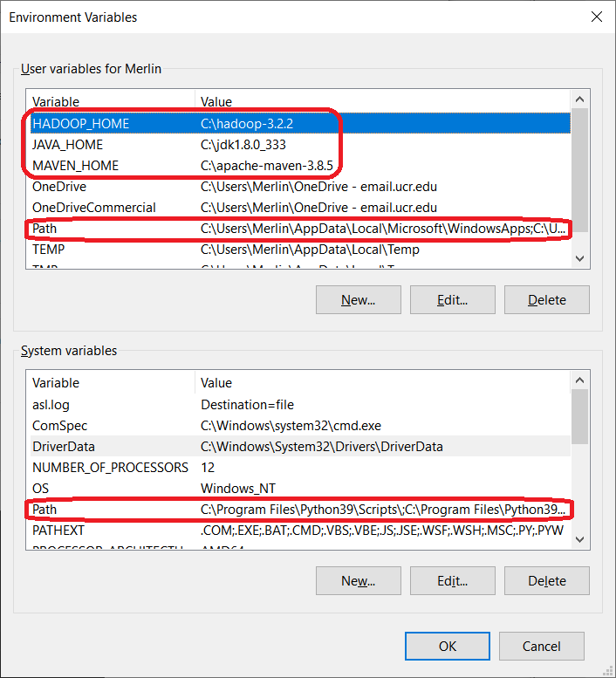616x678 pixels.
Task: Click New under User variables for Merlin
Action: click(359, 299)
